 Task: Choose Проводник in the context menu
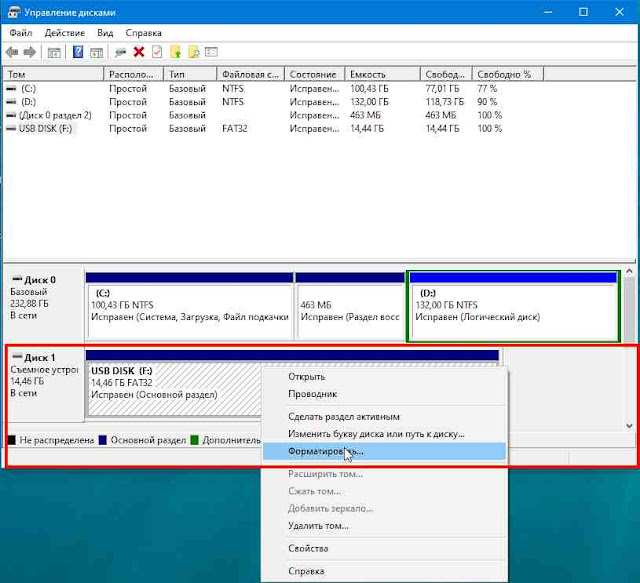pos(384,394)
